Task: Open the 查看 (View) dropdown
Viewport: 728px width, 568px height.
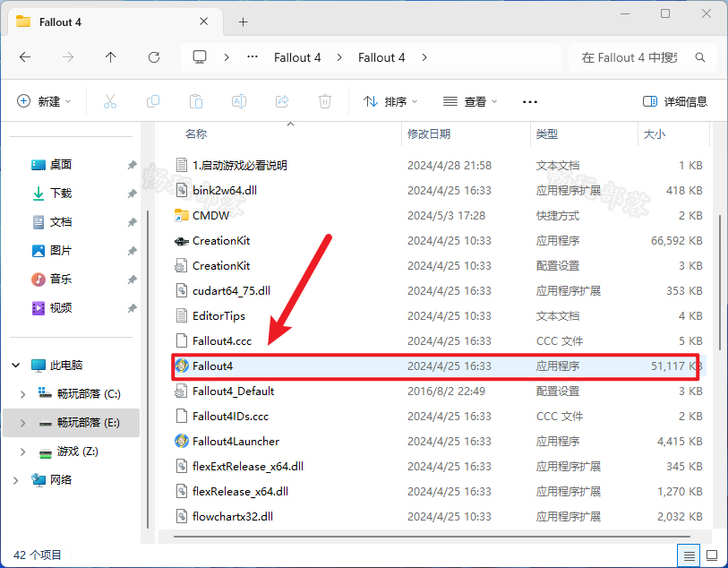Action: (x=470, y=101)
